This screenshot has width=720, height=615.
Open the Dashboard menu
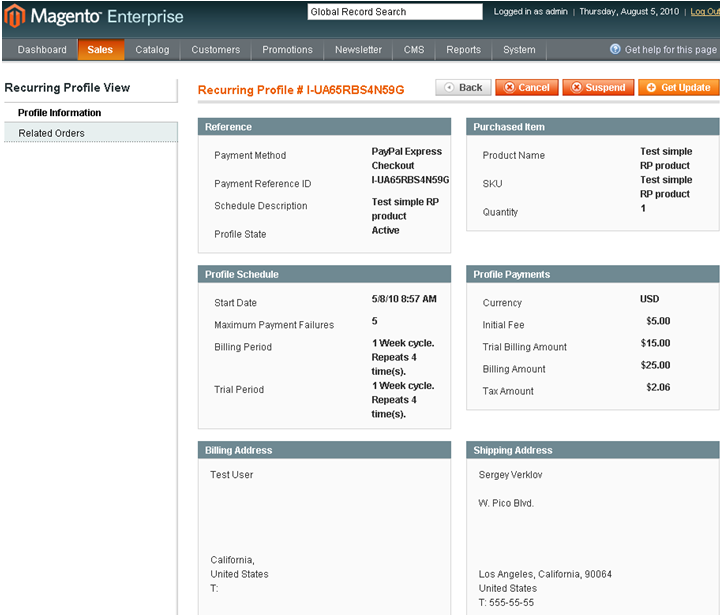click(x=42, y=50)
